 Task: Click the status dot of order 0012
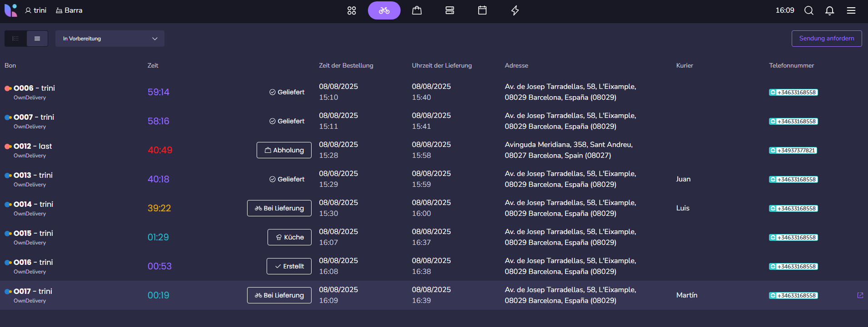click(x=8, y=146)
